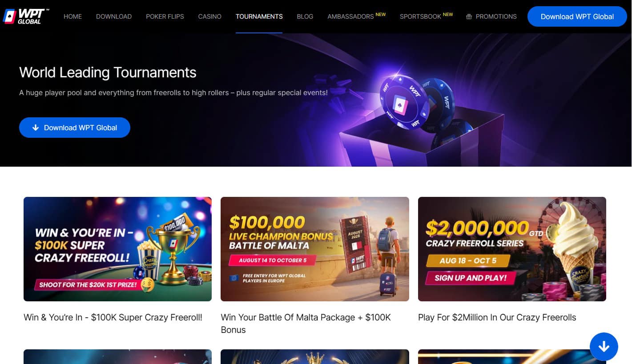
Task: Click the WPT Global logo
Action: click(x=25, y=16)
